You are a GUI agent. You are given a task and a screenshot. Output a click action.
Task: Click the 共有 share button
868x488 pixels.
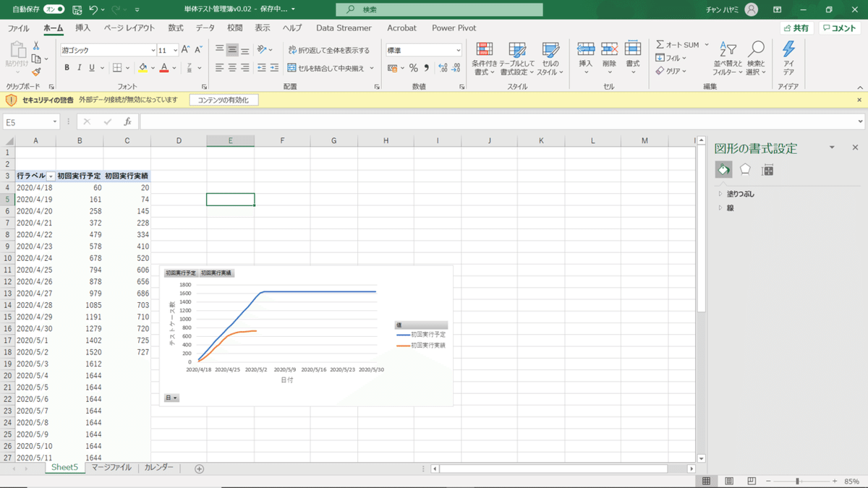796,28
